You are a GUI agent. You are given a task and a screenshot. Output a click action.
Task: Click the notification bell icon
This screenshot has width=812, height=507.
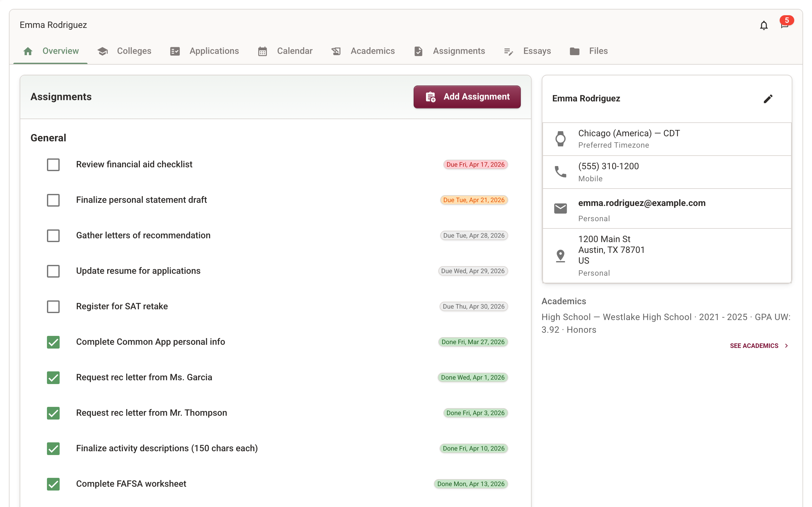pos(764,25)
